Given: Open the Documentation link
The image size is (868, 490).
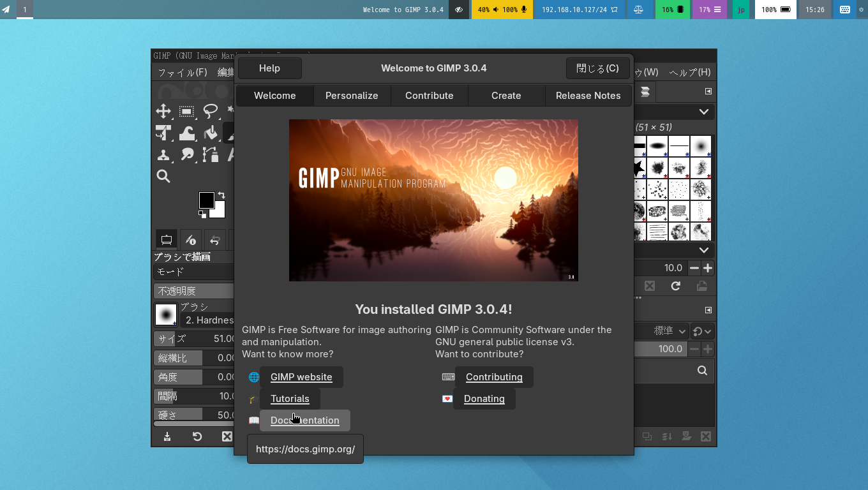Looking at the screenshot, I should (305, 420).
